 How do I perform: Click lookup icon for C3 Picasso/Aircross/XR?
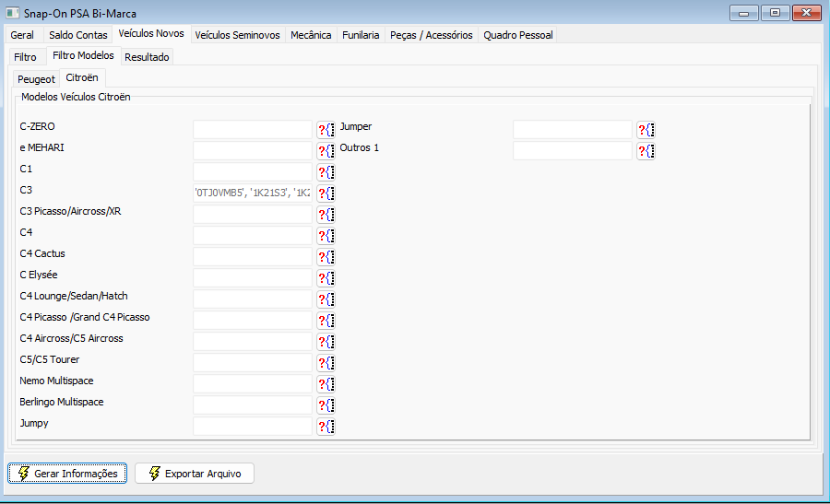tap(326, 214)
